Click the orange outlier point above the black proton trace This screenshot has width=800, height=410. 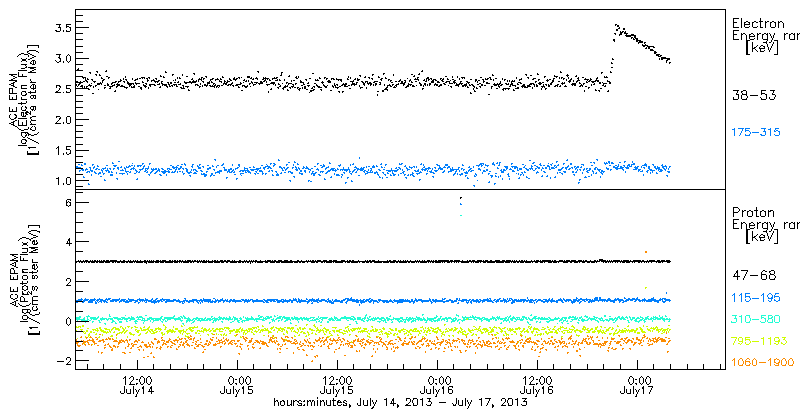(x=646, y=252)
